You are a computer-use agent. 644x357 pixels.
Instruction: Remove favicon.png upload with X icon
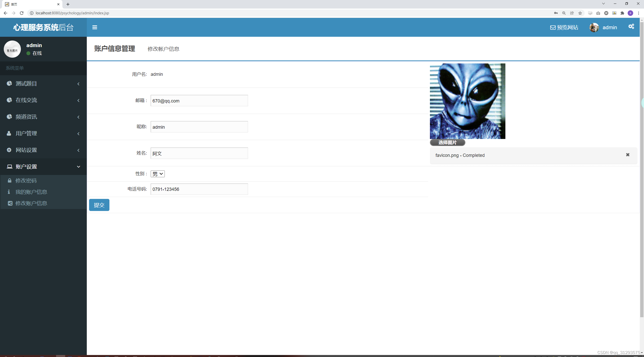pyautogui.click(x=628, y=155)
